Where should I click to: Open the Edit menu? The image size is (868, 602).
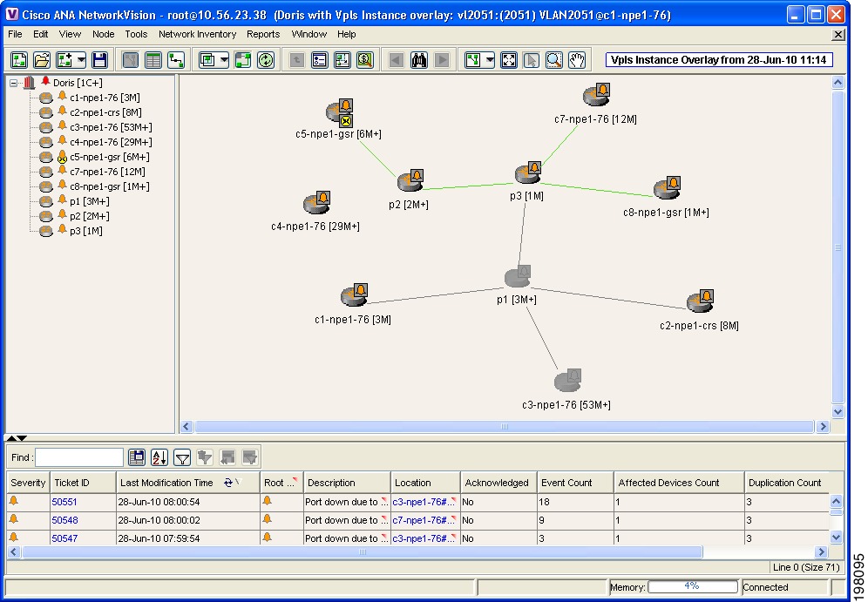point(40,34)
